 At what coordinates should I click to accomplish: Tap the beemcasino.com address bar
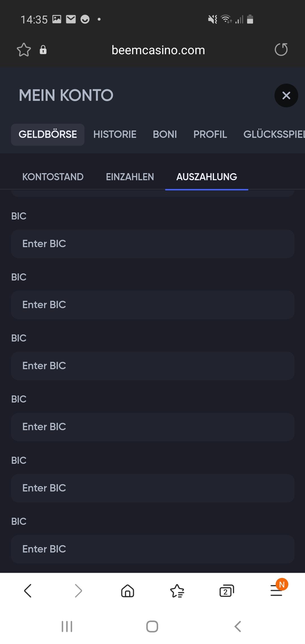(158, 50)
